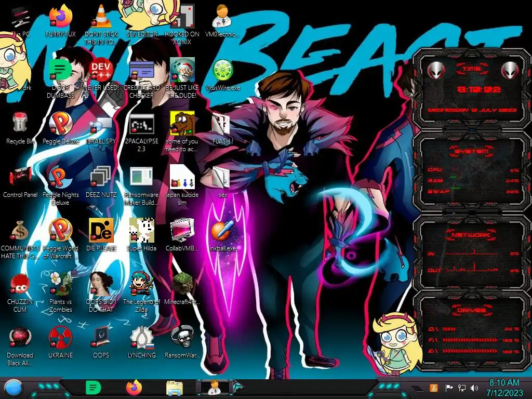Open the DIFOR DUMBASS green chat icon
This screenshot has height=399, width=532.
60,78
